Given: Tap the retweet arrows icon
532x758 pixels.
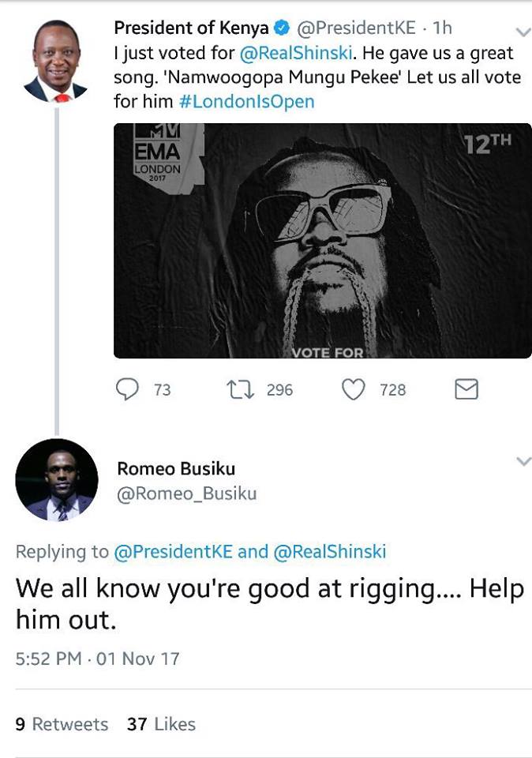Looking at the screenshot, I should (x=241, y=389).
